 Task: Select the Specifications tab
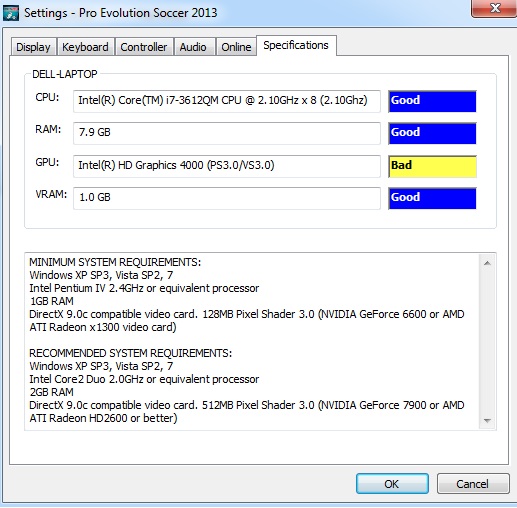tap(296, 45)
